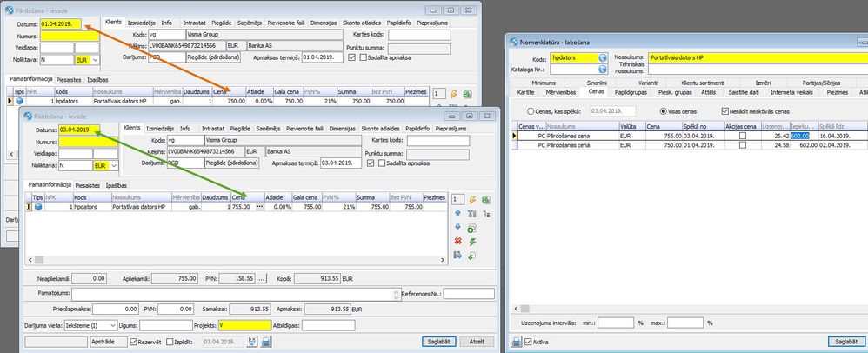Click the green lightning icon below the documents icon
868x353 pixels.
click(x=472, y=241)
